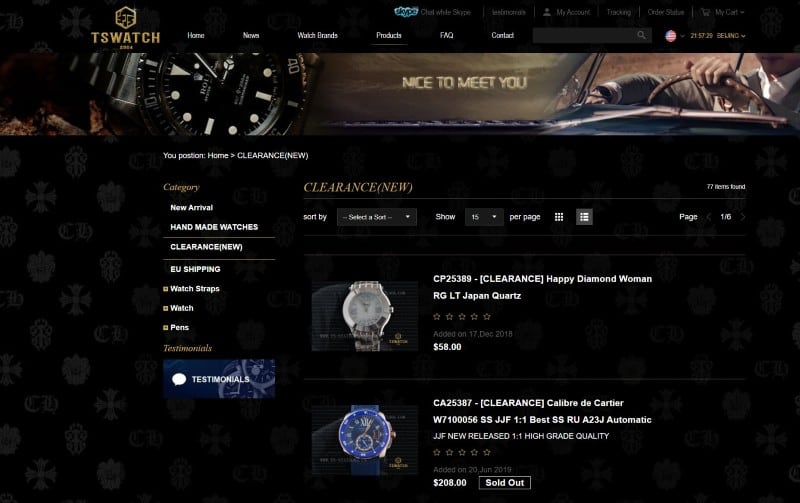800x503 pixels.
Task: Expand the Watch category
Action: pos(165,309)
